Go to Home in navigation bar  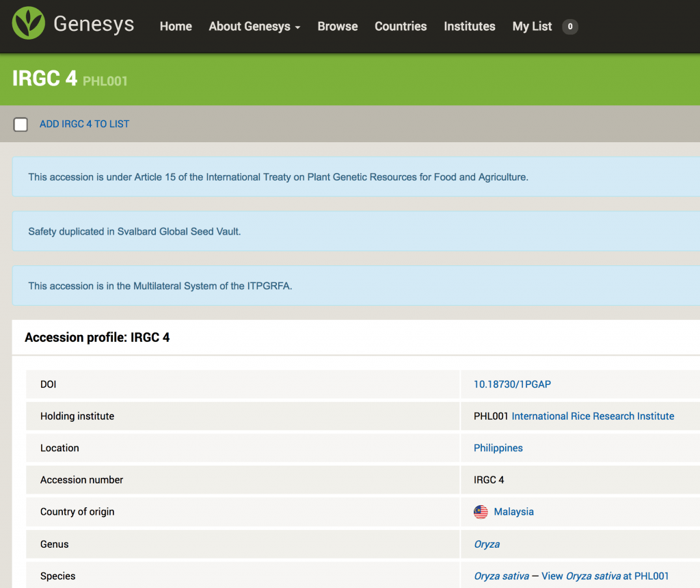176,27
